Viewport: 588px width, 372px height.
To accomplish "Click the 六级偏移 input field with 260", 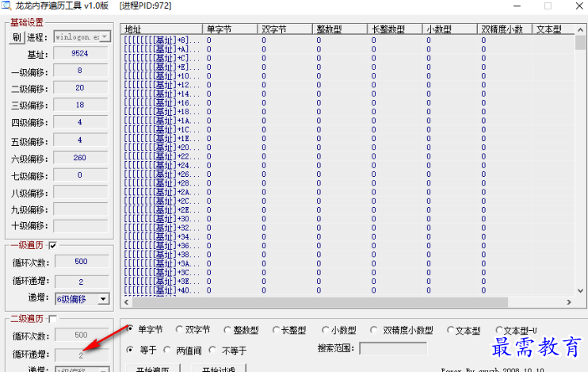I will pyautogui.click(x=80, y=158).
